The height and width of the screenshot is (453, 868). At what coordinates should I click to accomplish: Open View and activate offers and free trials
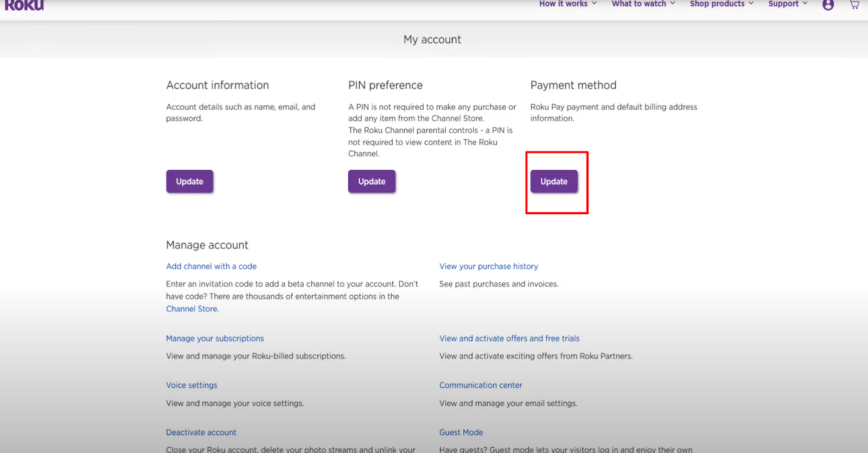pyautogui.click(x=509, y=339)
